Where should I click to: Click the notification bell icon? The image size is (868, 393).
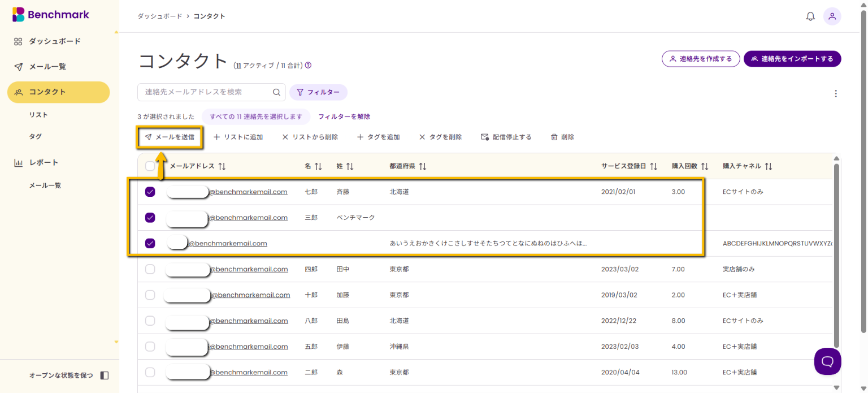pyautogui.click(x=810, y=16)
